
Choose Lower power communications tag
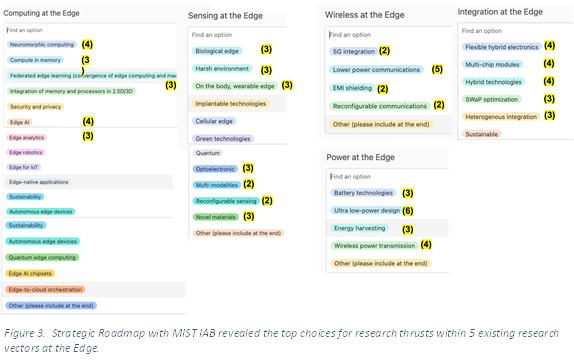(x=376, y=70)
